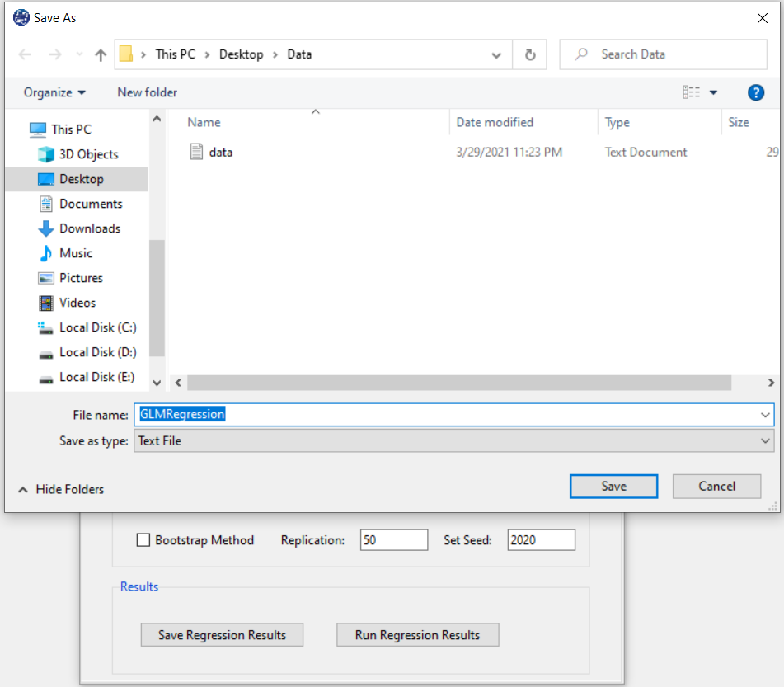Refresh the Data folder view
This screenshot has height=687, width=784.
coord(530,54)
